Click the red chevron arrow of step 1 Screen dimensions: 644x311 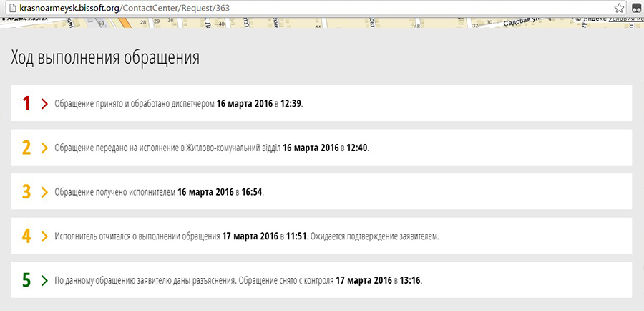pos(44,104)
